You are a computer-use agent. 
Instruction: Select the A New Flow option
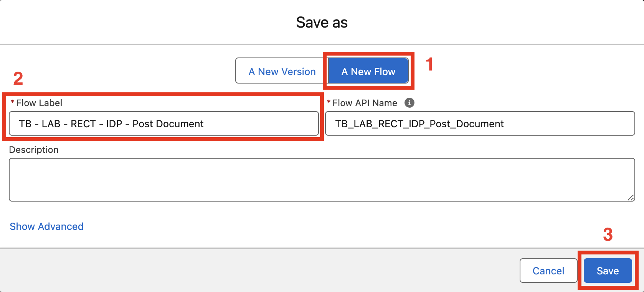pos(368,71)
